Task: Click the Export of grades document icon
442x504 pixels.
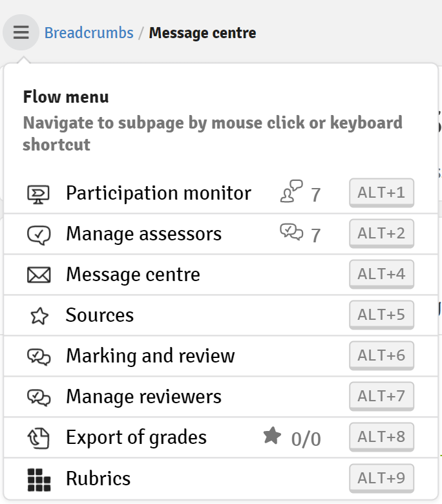Action: pyautogui.click(x=39, y=438)
